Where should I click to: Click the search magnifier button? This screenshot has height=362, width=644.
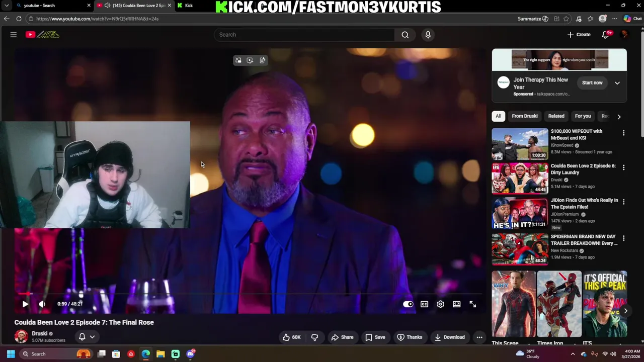point(405,35)
